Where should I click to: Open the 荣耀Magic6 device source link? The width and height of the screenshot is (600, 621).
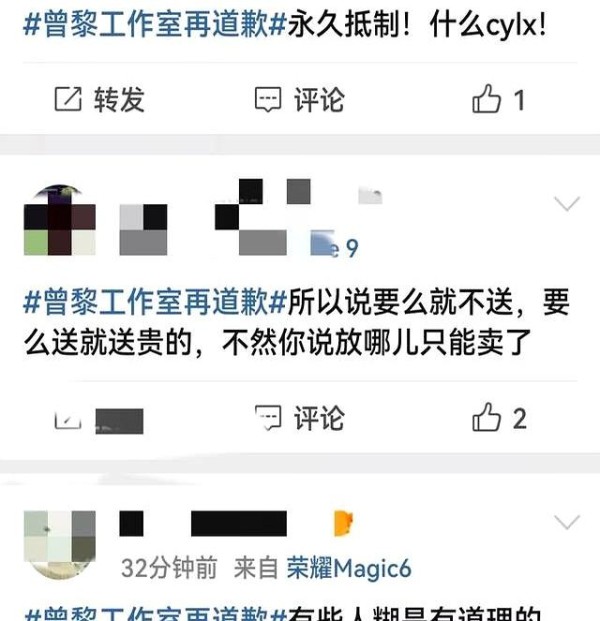coord(349,568)
